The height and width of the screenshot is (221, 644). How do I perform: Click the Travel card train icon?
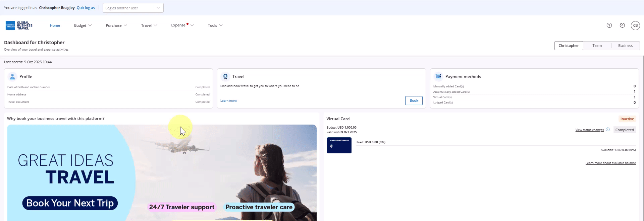[225, 76]
